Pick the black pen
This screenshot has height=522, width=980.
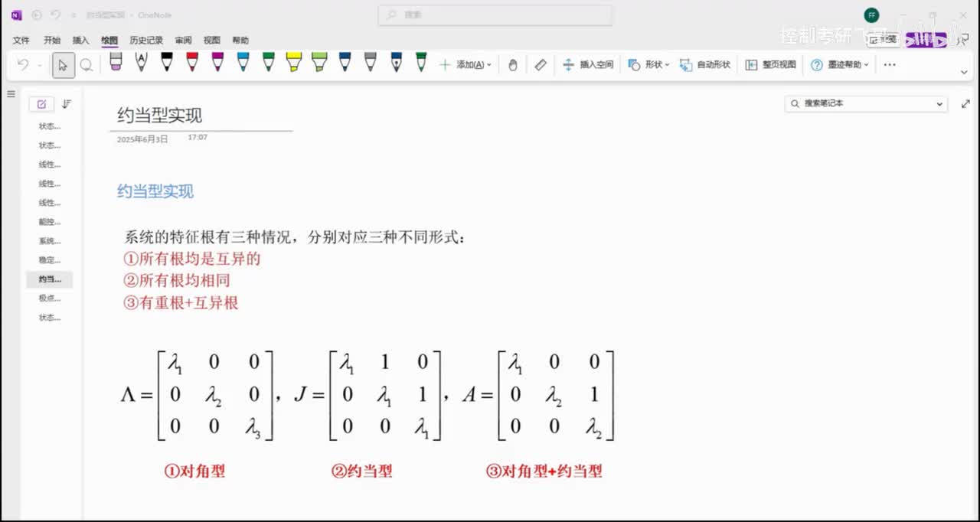[167, 62]
